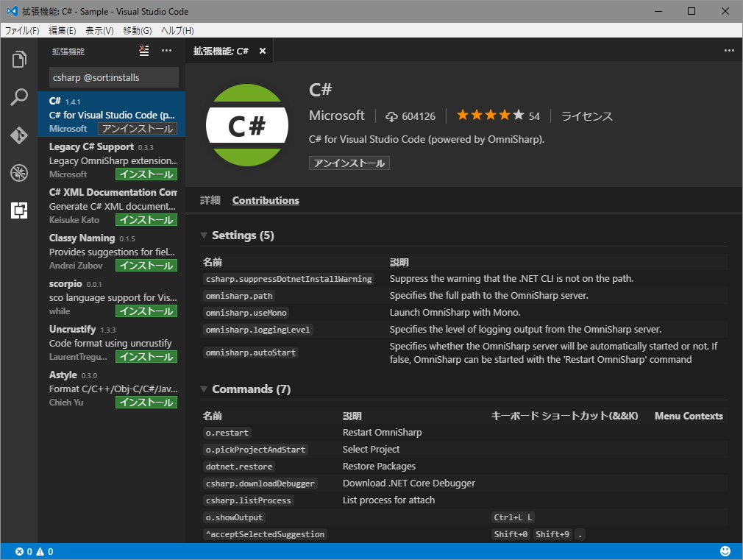Click the csharp.downloadDebugger command name
This screenshot has width=743, height=560.
[x=260, y=483]
